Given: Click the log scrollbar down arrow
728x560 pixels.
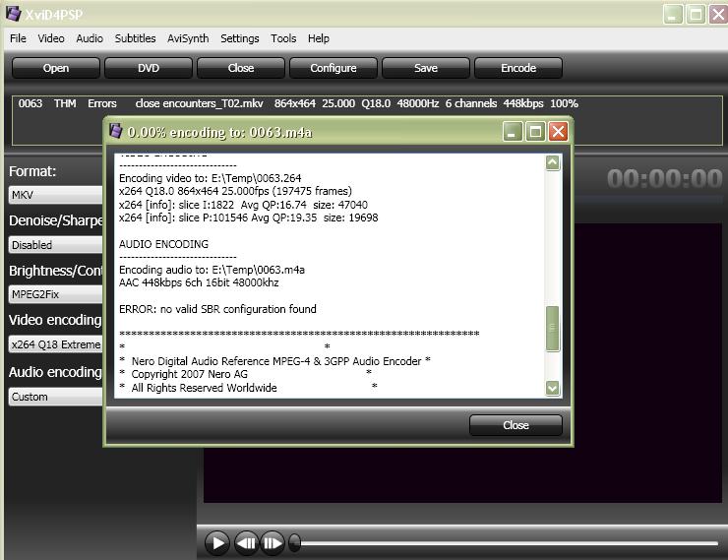Looking at the screenshot, I should click(x=553, y=388).
